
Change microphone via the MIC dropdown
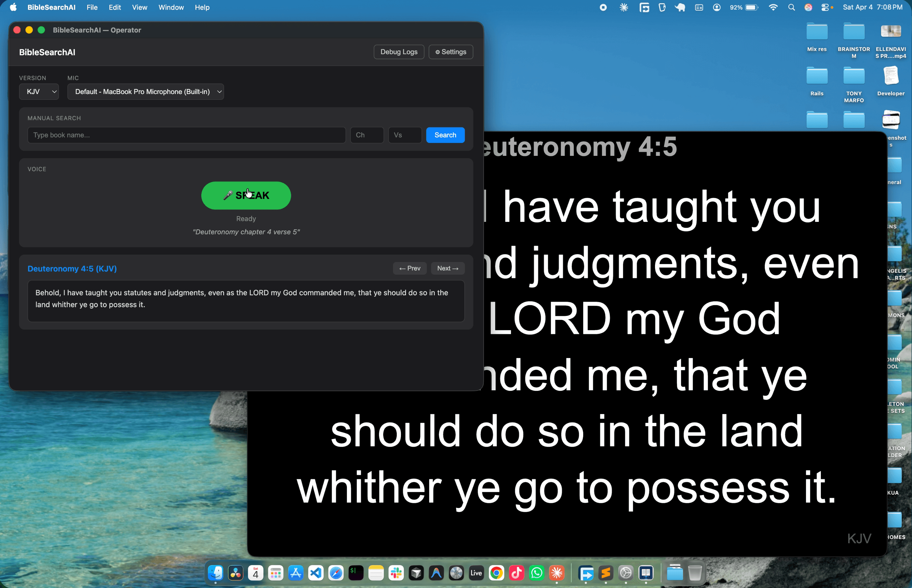coord(146,92)
